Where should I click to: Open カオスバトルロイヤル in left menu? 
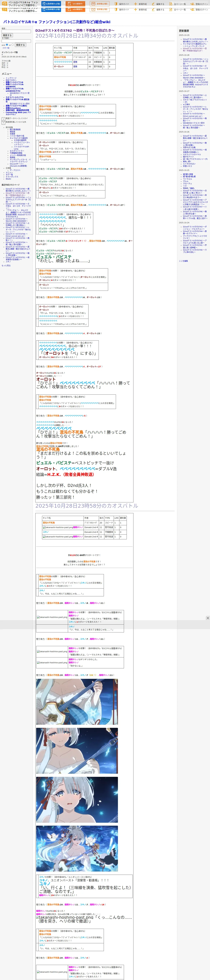(x=15, y=97)
